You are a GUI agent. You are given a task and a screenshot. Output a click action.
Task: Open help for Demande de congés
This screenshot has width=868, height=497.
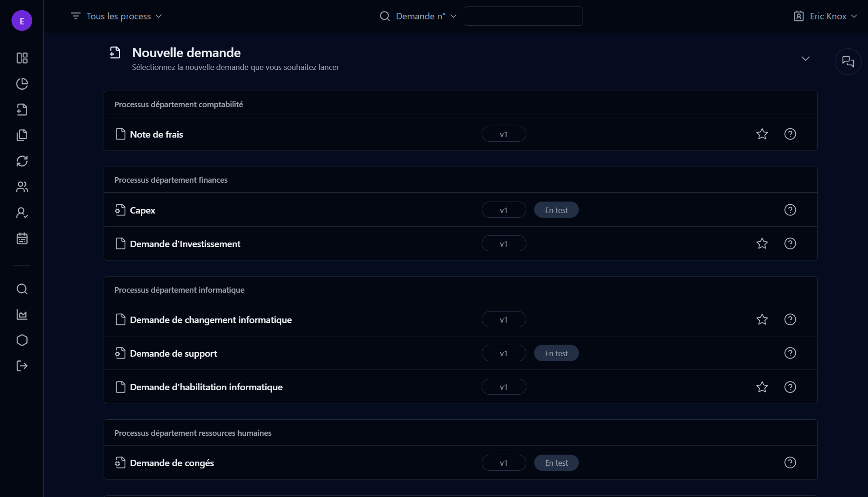[790, 462]
